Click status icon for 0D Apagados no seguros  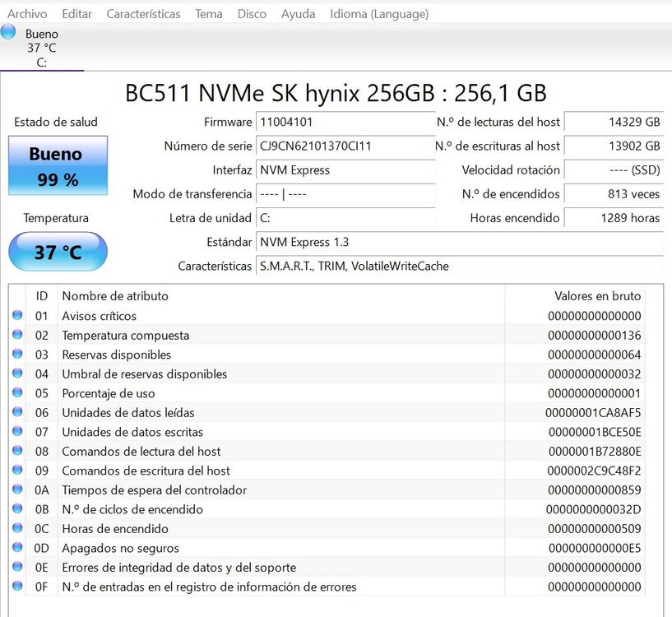point(17,547)
